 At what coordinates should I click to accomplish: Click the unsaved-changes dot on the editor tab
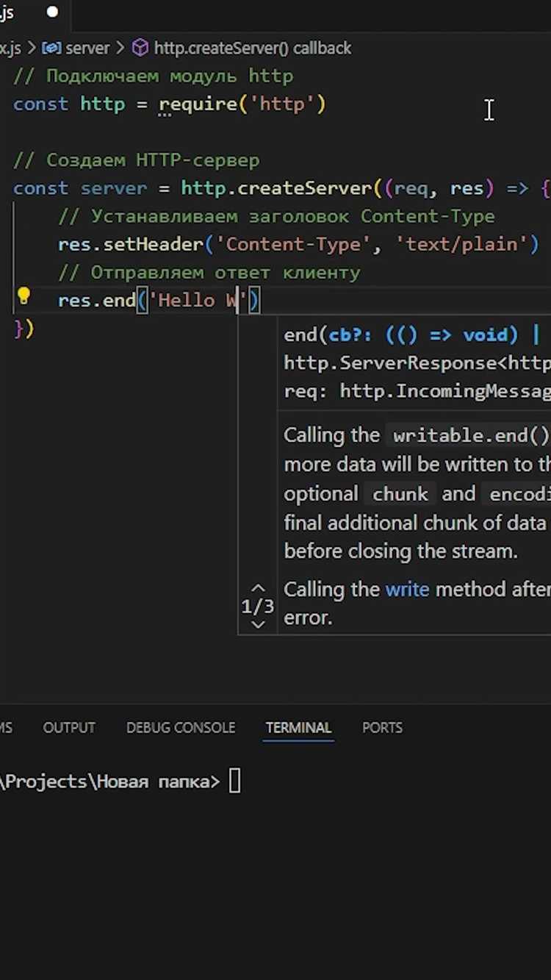(x=52, y=12)
